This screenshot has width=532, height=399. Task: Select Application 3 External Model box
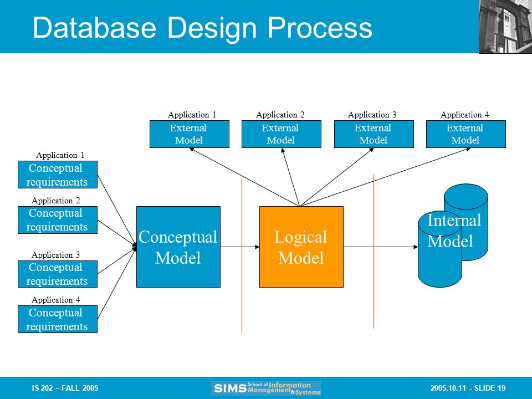[374, 134]
